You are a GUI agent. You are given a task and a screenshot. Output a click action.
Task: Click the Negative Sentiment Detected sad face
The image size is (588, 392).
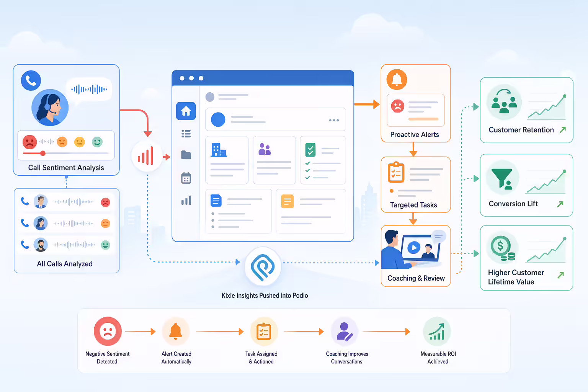tap(108, 332)
